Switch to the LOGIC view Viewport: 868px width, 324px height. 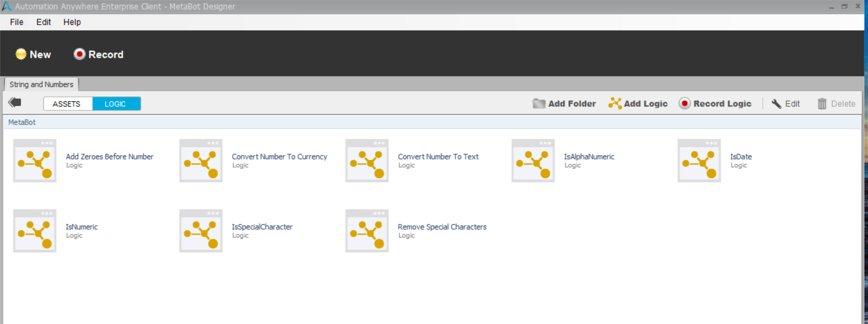tap(116, 104)
